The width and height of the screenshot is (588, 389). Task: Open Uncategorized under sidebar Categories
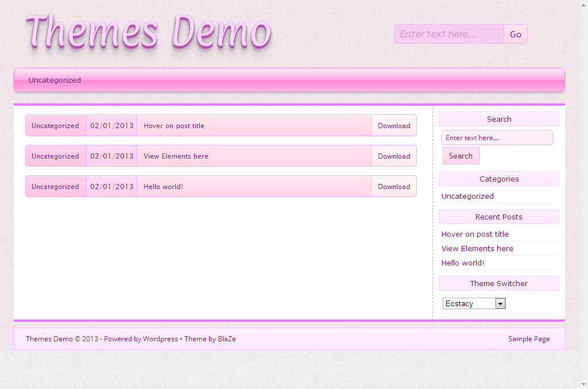tap(467, 197)
